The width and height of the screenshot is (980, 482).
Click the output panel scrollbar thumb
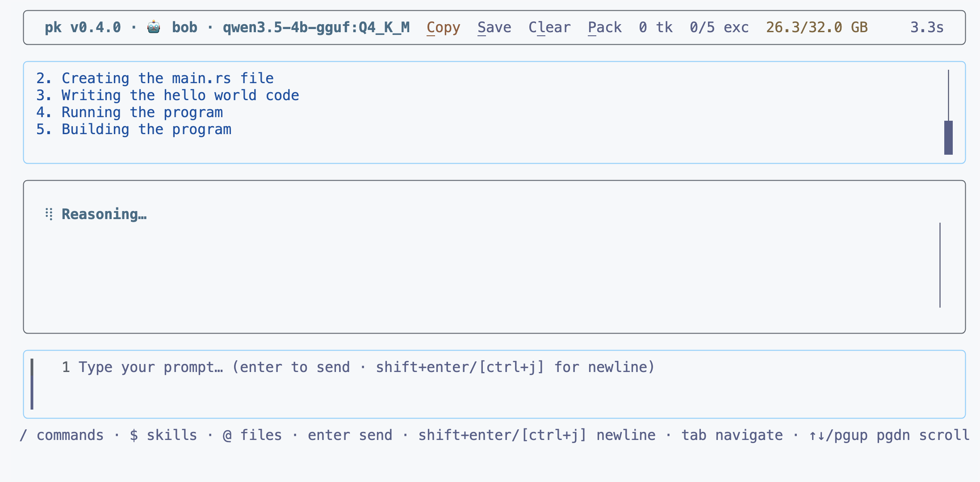point(948,138)
